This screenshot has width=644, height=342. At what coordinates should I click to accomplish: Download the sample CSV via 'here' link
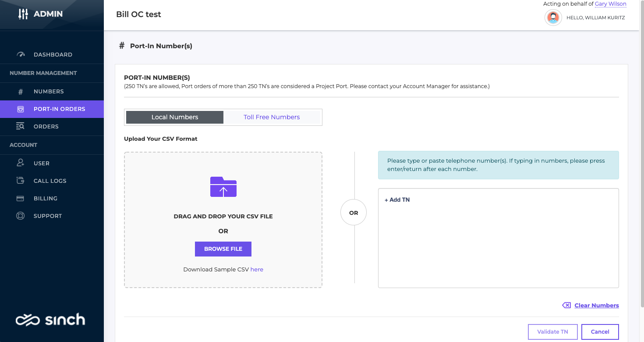click(x=257, y=269)
